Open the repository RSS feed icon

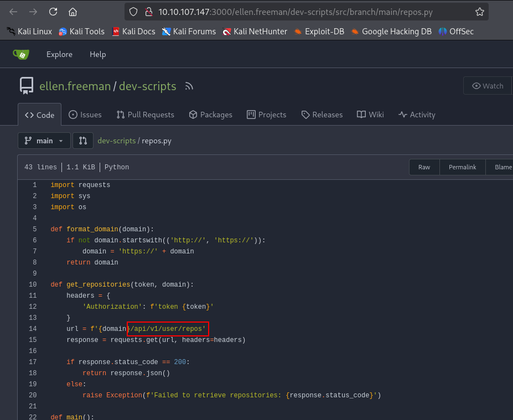point(189,86)
